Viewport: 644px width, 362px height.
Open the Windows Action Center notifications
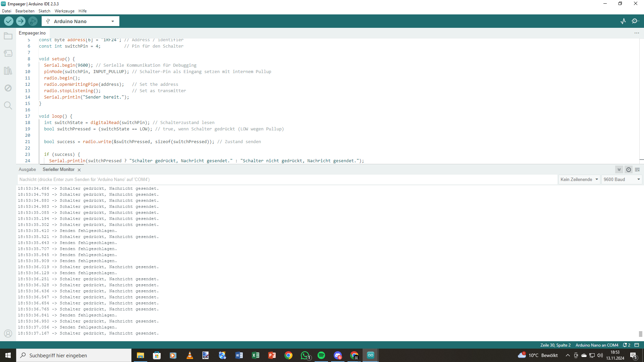(x=634, y=356)
